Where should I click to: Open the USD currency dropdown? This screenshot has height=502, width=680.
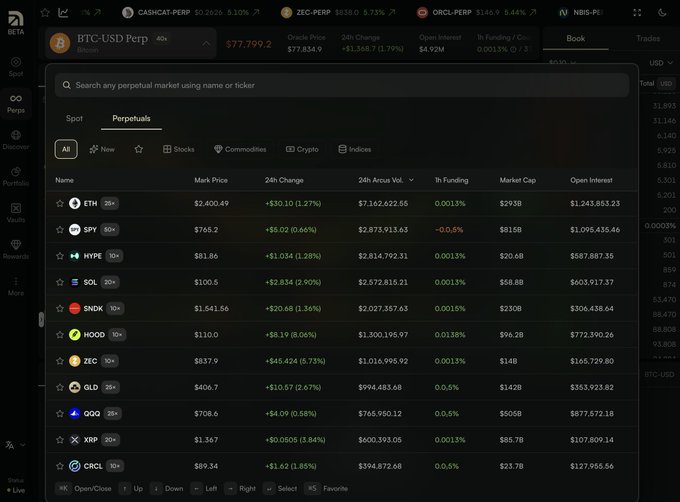tap(661, 63)
